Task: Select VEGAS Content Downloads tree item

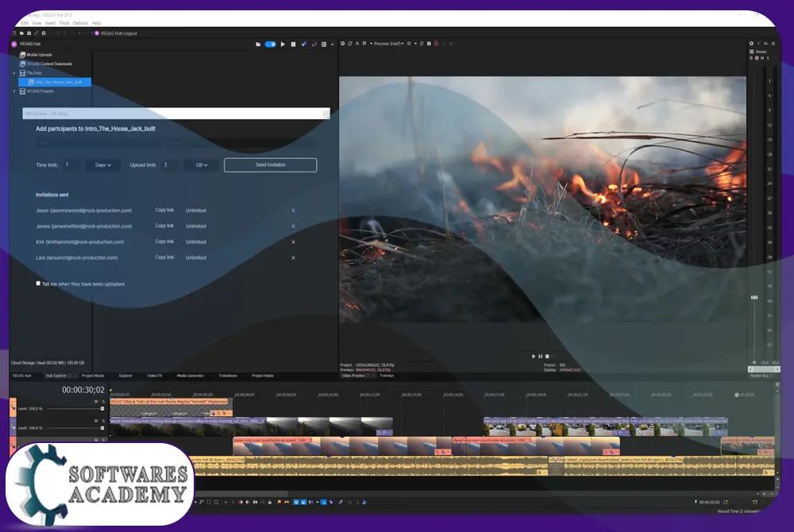Action: [46, 64]
